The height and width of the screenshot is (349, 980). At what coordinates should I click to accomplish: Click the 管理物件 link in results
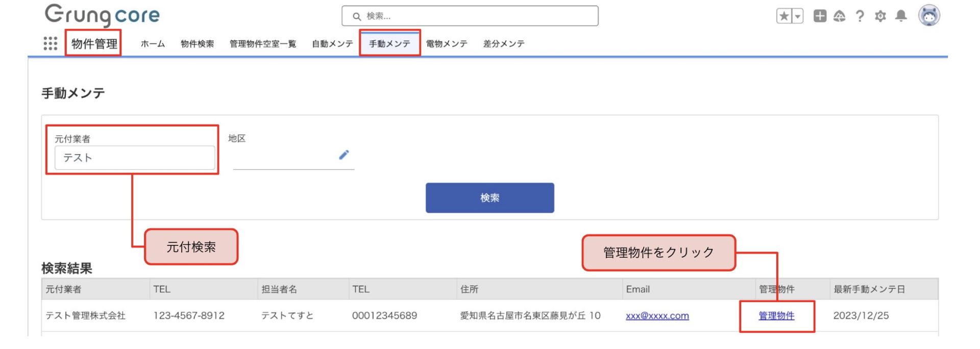coord(776,316)
